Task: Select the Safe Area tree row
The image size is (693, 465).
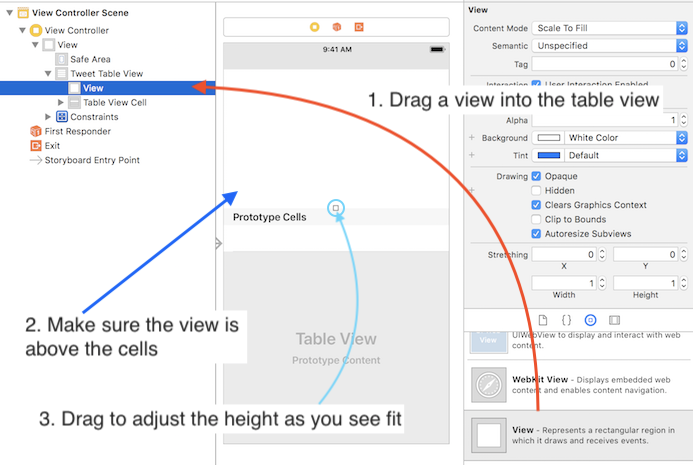Action: point(107,59)
